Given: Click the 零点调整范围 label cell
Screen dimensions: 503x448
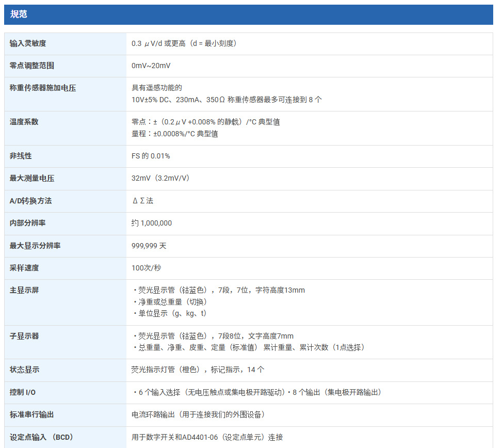Looking at the screenshot, I should [65, 66].
